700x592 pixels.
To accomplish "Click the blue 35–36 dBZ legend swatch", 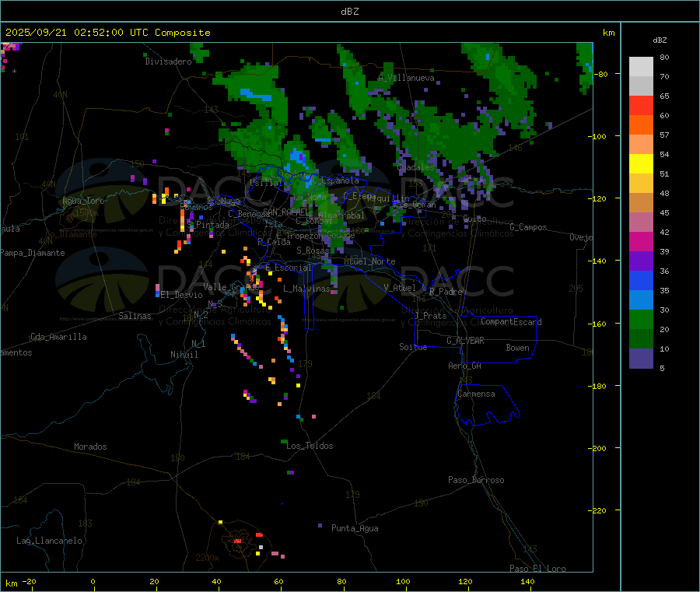I will tap(641, 280).
